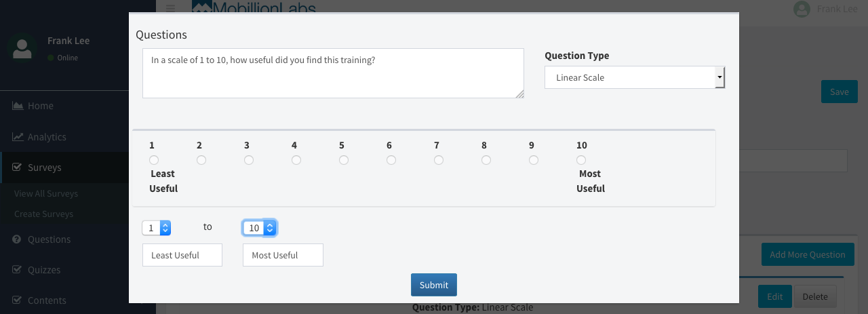The width and height of the screenshot is (868, 314).
Task: Open the Question Type dropdown
Action: [635, 77]
